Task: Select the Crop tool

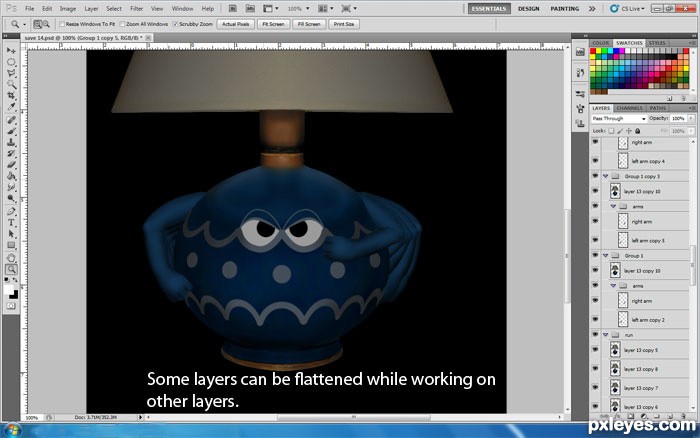Action: point(11,96)
